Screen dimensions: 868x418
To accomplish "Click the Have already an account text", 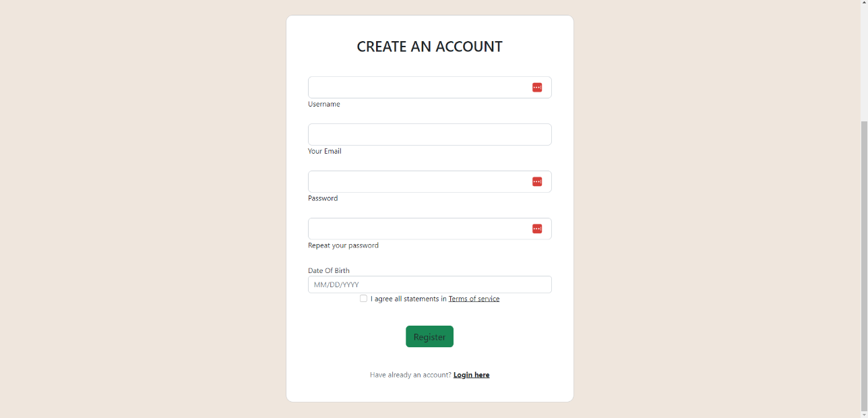I will (410, 374).
